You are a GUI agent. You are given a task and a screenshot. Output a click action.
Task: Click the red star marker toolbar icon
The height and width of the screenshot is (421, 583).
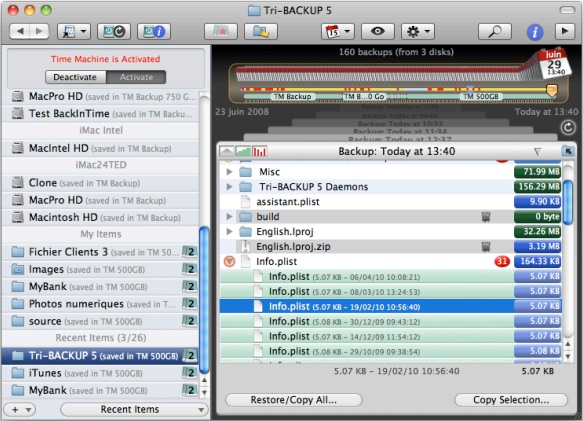coord(221,32)
